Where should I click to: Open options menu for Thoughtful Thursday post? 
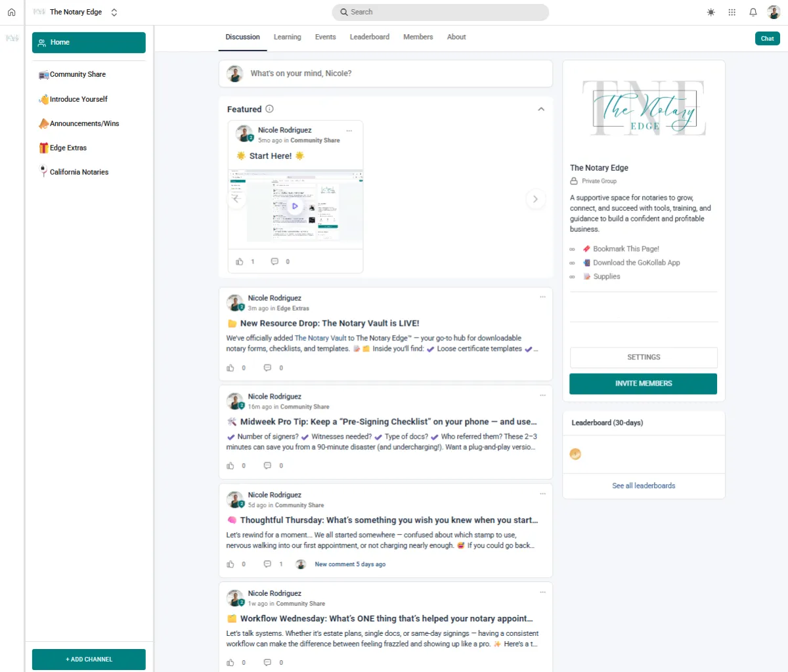click(x=542, y=494)
